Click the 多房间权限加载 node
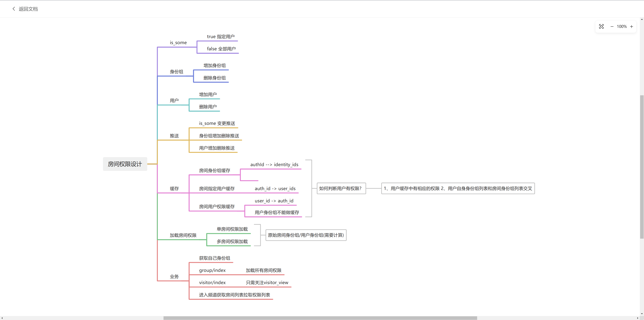Screen dimensions: 644x320 click(x=232, y=241)
